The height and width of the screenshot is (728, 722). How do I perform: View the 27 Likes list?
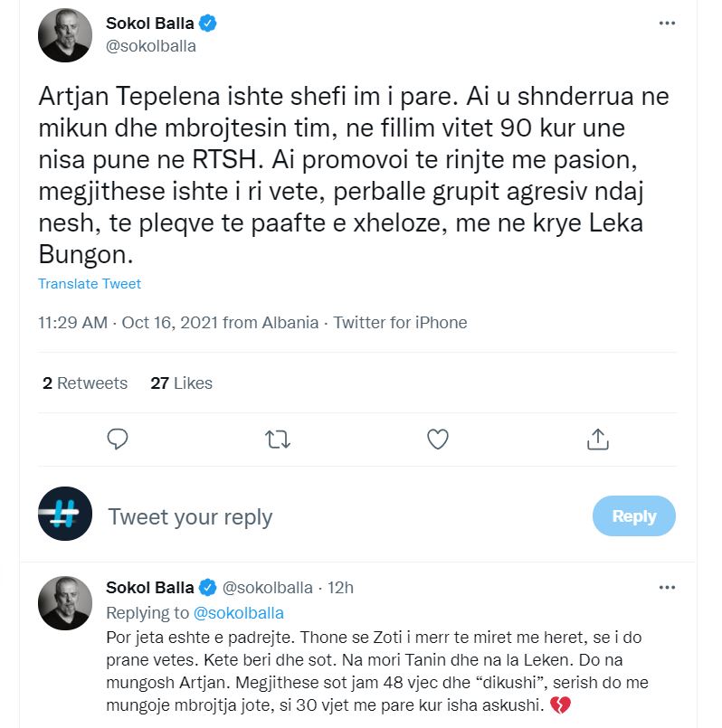coord(182,383)
